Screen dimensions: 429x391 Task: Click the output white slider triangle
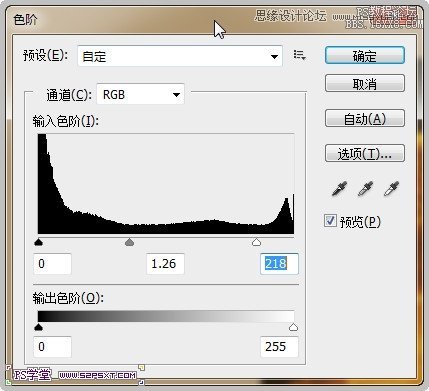click(293, 327)
